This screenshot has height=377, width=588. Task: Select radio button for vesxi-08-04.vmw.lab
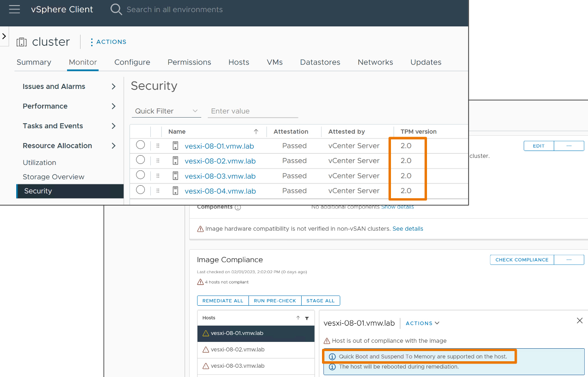click(x=141, y=190)
